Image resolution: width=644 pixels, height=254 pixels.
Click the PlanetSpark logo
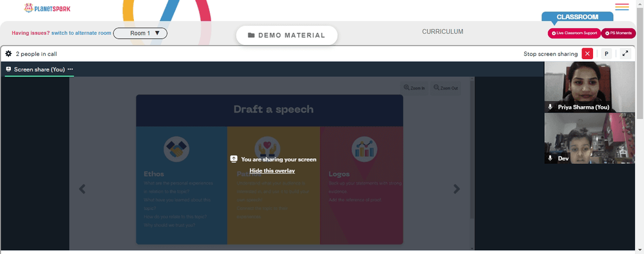tap(47, 8)
